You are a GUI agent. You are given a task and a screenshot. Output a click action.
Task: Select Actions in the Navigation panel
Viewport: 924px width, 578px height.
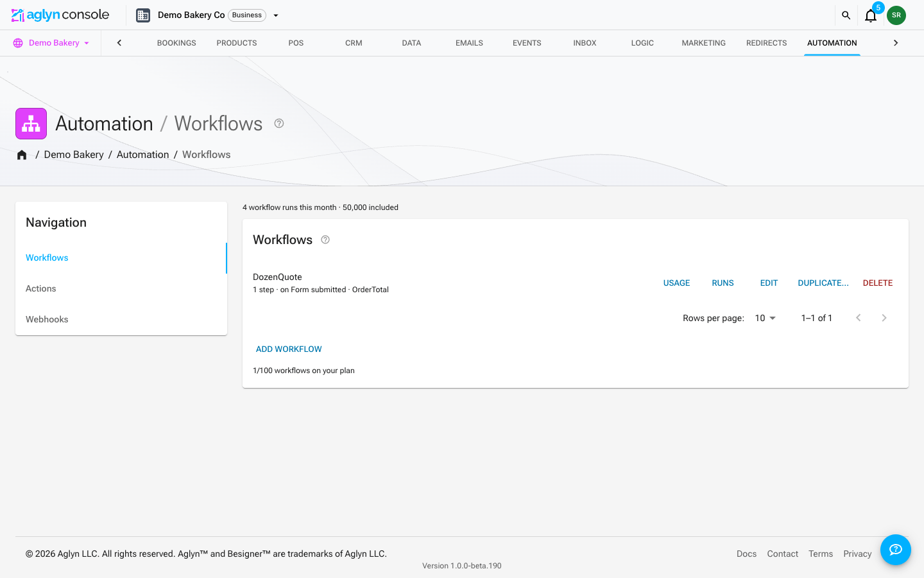coord(121,289)
